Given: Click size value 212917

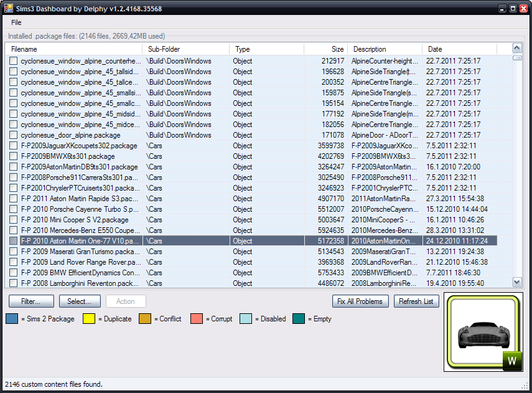Looking at the screenshot, I should click(332, 61).
